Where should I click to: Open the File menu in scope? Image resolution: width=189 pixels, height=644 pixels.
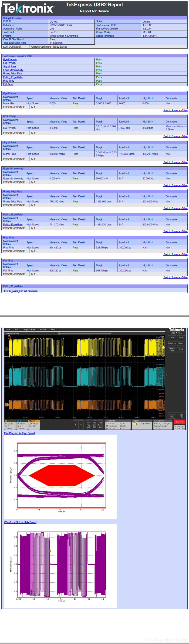coord(8,330)
